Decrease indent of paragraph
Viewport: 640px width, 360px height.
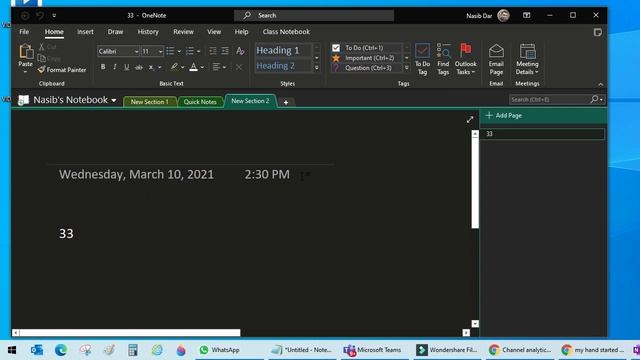213,51
